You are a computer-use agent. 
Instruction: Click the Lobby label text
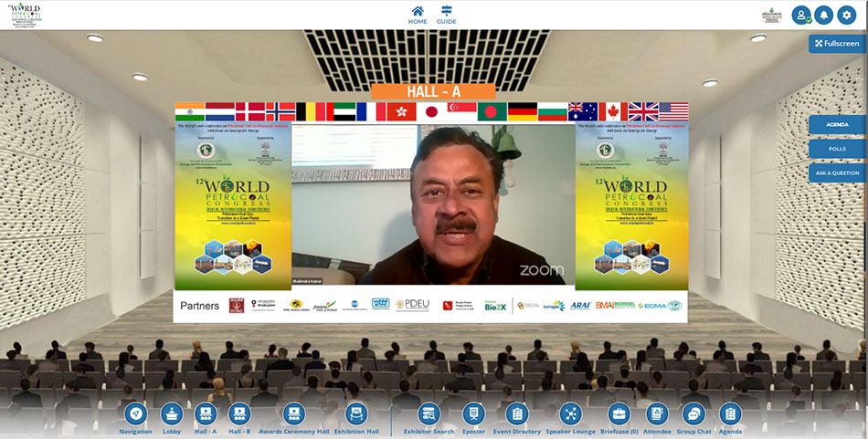click(x=172, y=432)
